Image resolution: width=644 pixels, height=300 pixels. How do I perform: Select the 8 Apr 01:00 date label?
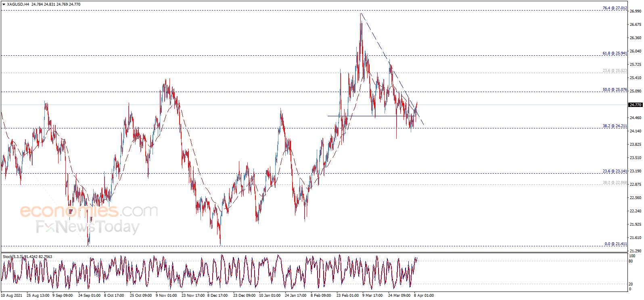tap(424, 296)
